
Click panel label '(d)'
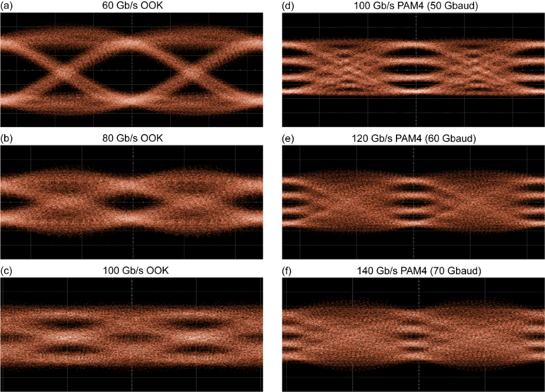[288, 6]
